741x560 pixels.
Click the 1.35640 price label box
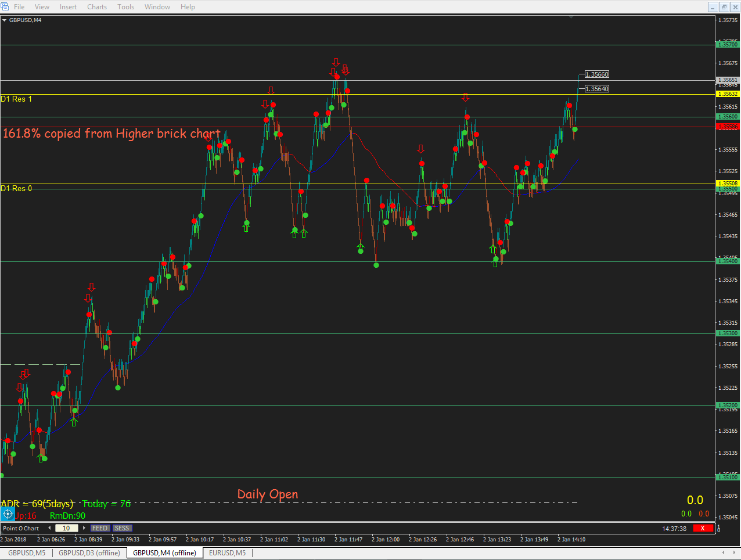[x=597, y=89]
